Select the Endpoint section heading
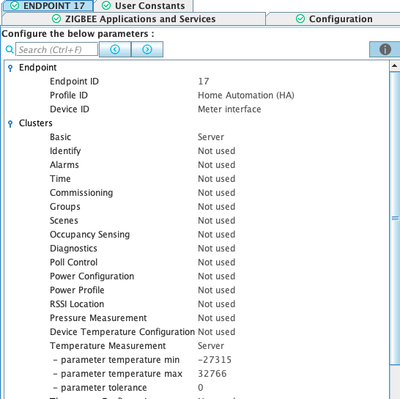This screenshot has height=399, width=400. coord(38,68)
